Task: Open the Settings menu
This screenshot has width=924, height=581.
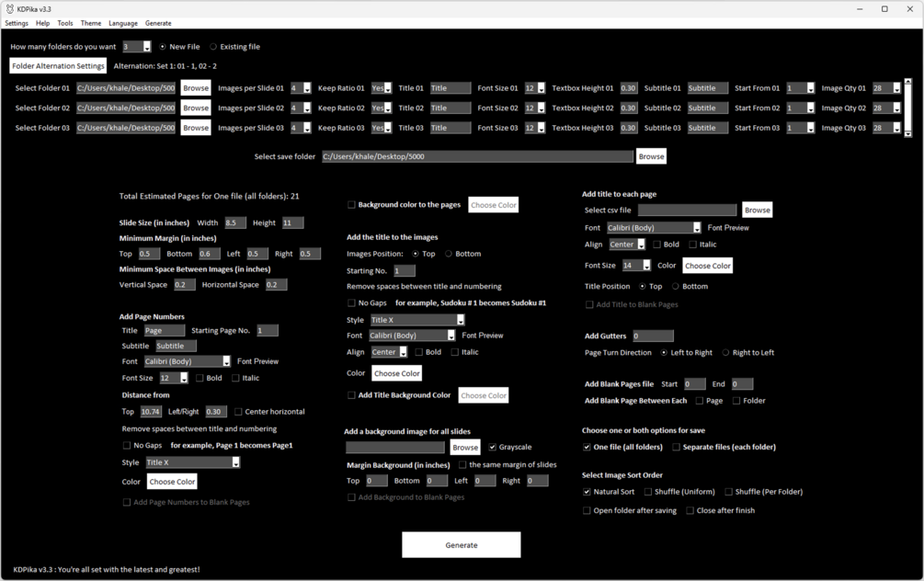Action: click(16, 23)
